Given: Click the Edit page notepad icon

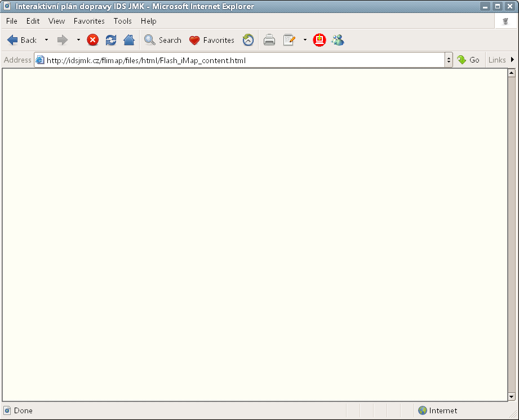Looking at the screenshot, I should [x=289, y=40].
